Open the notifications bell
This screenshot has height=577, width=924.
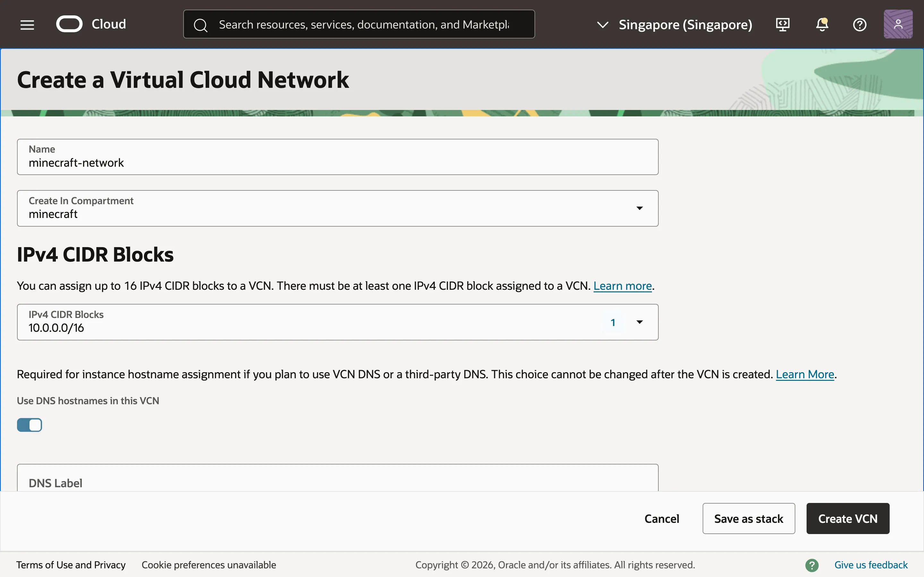point(821,24)
